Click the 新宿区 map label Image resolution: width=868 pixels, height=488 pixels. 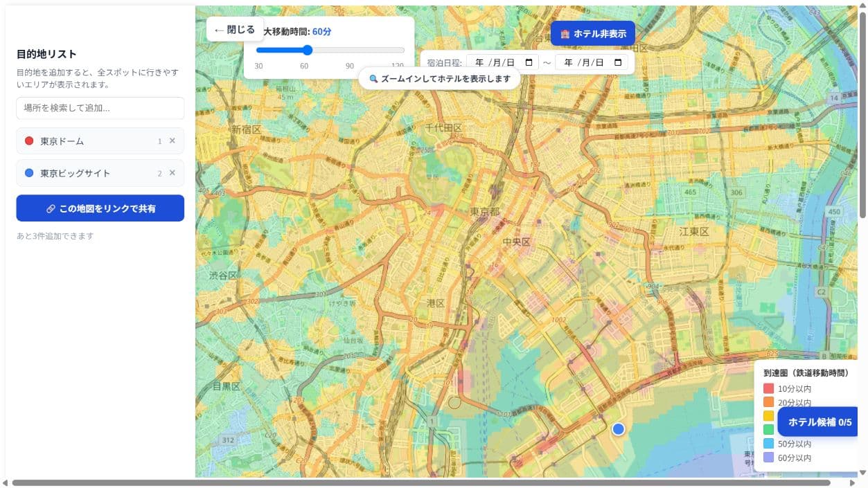[246, 129]
